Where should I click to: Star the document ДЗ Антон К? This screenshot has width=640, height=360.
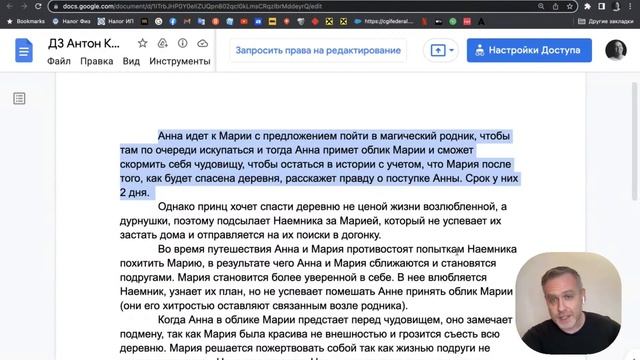click(142, 43)
